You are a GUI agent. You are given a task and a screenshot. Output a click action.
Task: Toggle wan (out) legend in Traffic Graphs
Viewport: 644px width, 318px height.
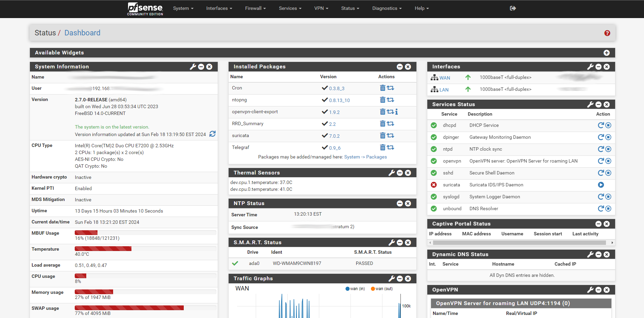tap(382, 289)
